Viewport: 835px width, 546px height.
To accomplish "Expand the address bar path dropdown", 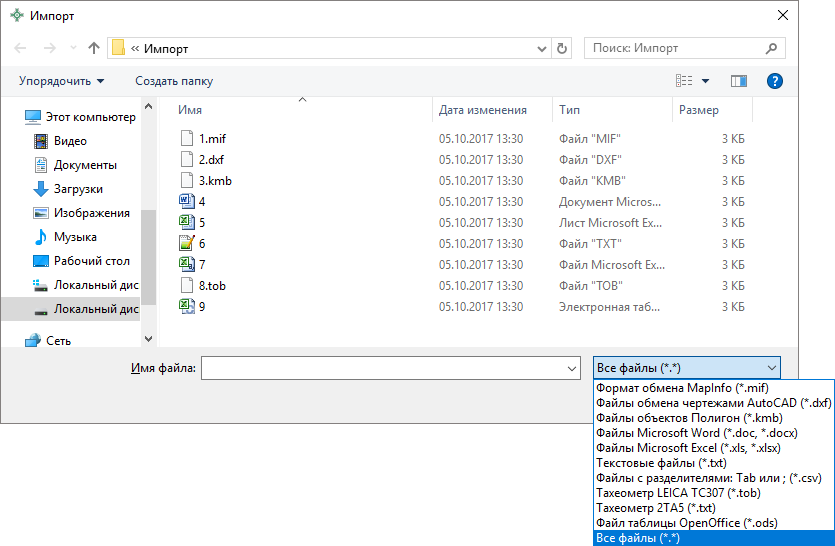I will click(x=541, y=48).
